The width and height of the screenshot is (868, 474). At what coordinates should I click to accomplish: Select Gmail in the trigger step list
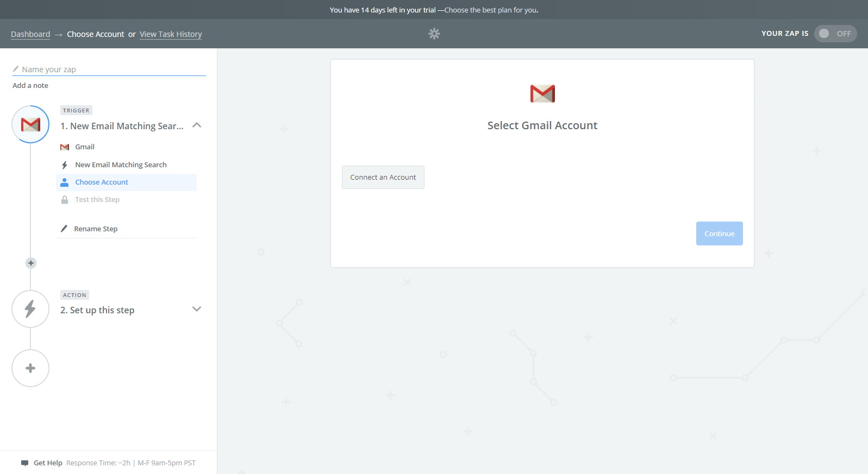pos(85,147)
